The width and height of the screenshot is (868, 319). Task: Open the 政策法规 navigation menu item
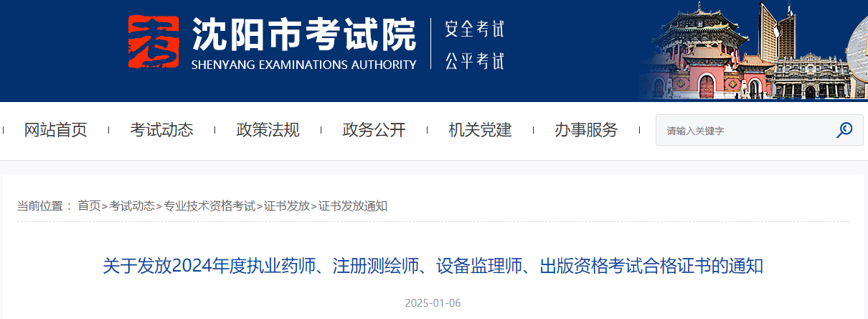tap(268, 130)
